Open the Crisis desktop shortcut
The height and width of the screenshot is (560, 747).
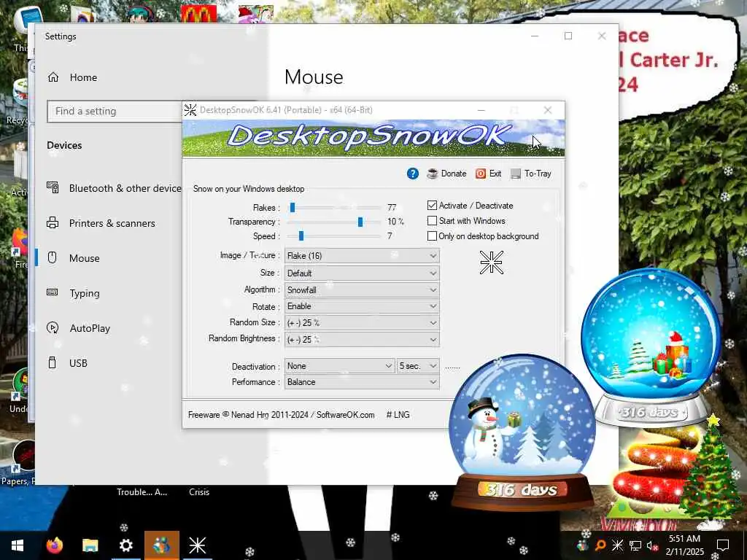(x=199, y=492)
